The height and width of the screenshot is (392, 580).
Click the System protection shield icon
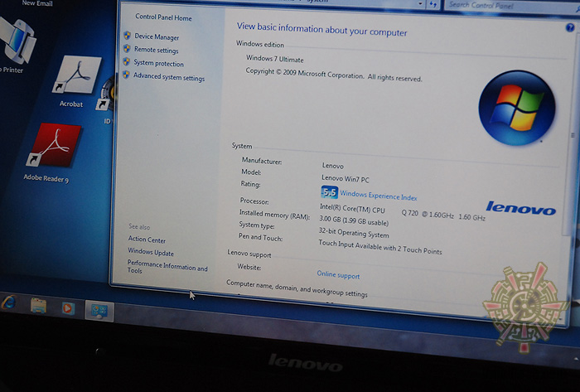126,61
